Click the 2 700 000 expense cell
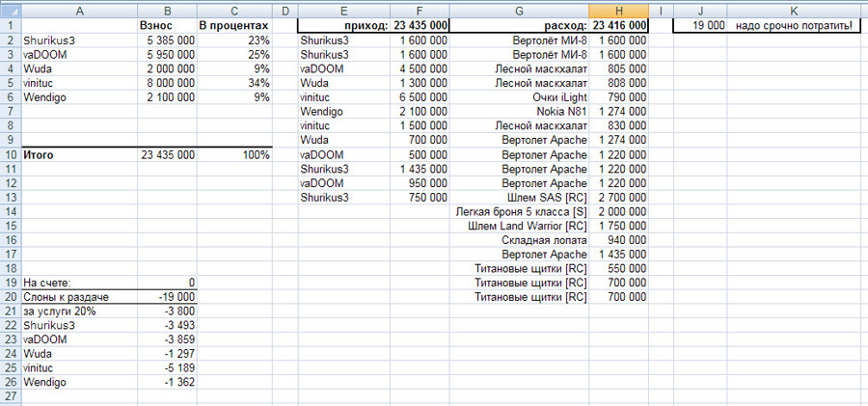 (x=619, y=198)
